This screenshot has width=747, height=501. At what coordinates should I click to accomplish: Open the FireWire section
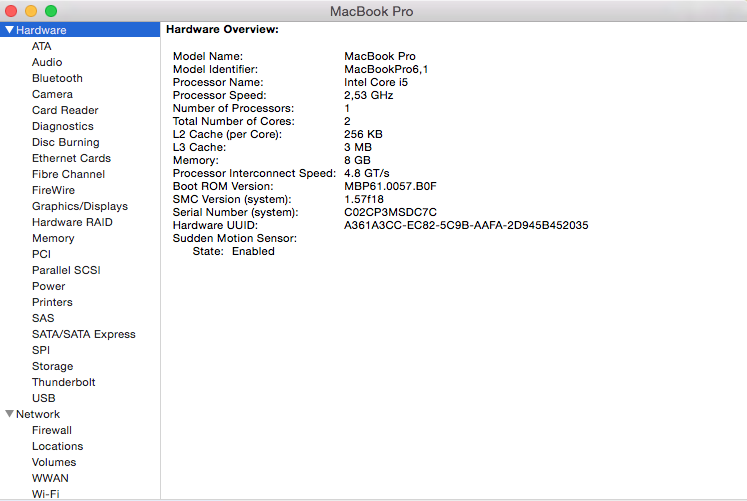click(53, 190)
